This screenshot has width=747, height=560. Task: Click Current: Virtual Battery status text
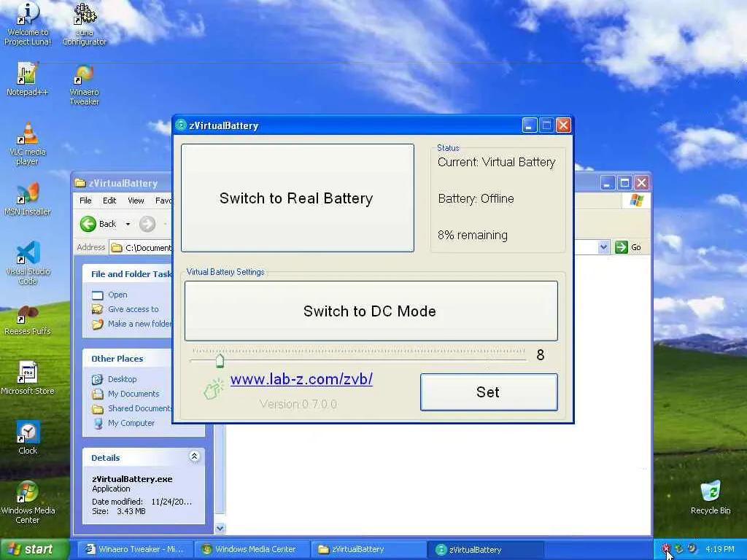[496, 162]
